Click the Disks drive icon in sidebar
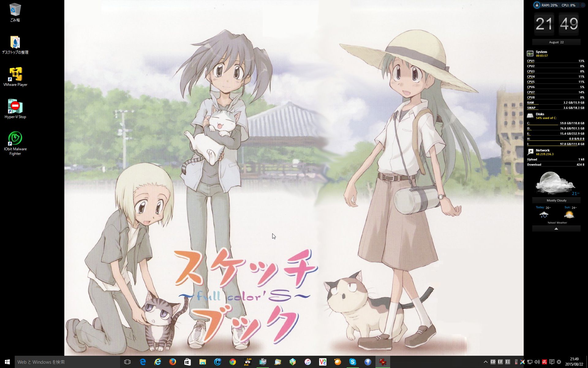Screen dimensions: 588x368 tap(530, 116)
